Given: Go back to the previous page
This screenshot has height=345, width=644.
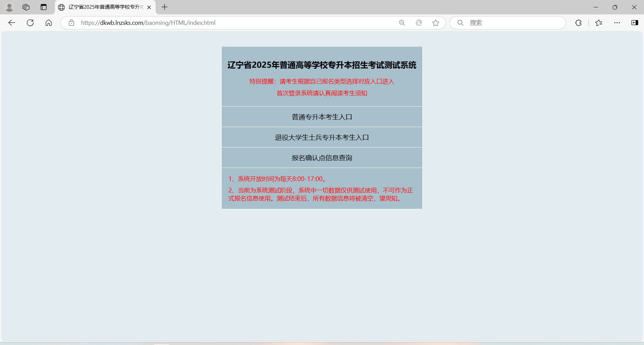Looking at the screenshot, I should point(12,23).
